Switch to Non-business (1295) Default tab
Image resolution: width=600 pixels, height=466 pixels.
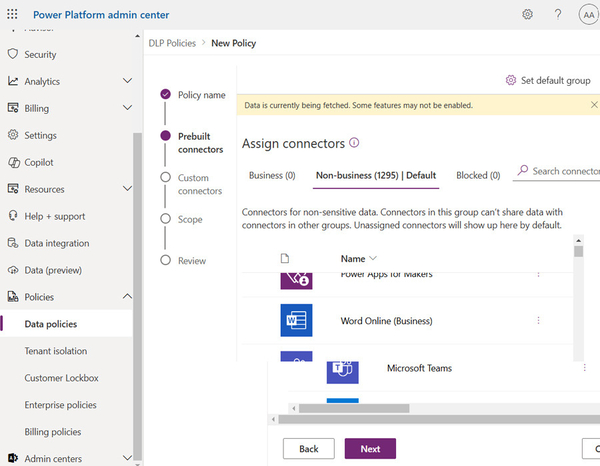pos(376,175)
